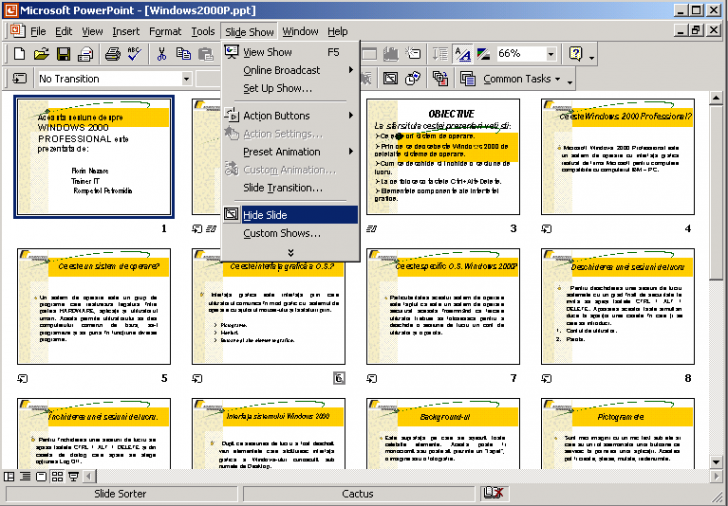Print using the printer icon
The height and width of the screenshot is (506, 728).
[x=112, y=54]
